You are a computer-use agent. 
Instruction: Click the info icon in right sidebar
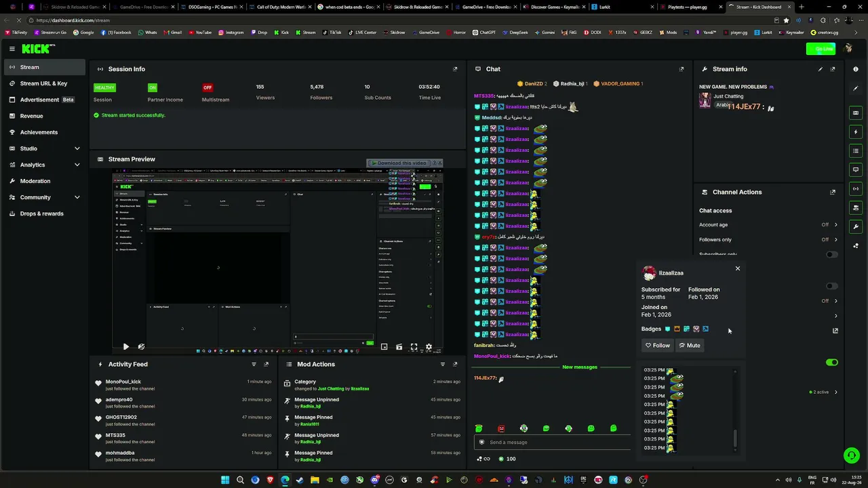tap(856, 68)
